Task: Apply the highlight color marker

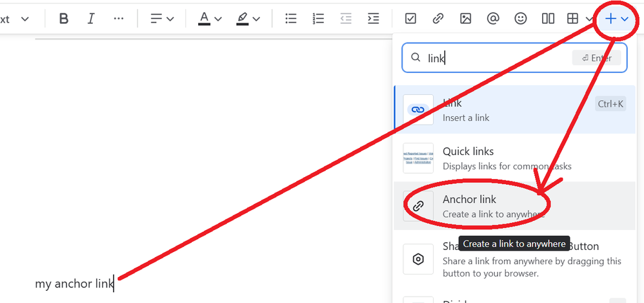Action: [243, 19]
